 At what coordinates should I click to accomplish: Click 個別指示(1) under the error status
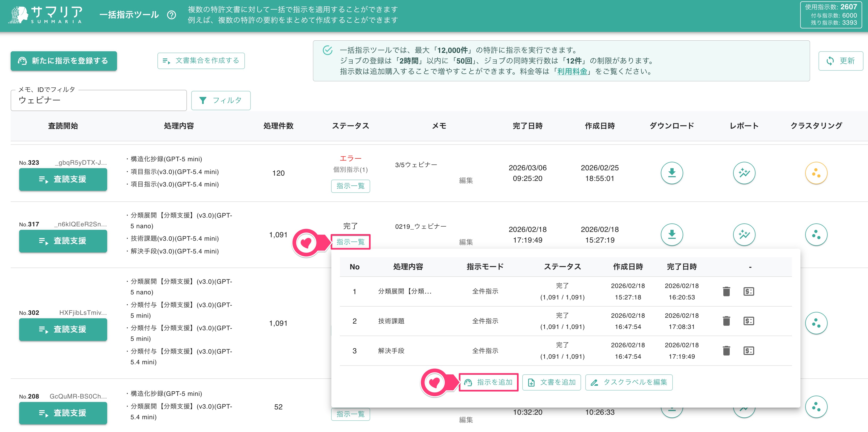[350, 170]
